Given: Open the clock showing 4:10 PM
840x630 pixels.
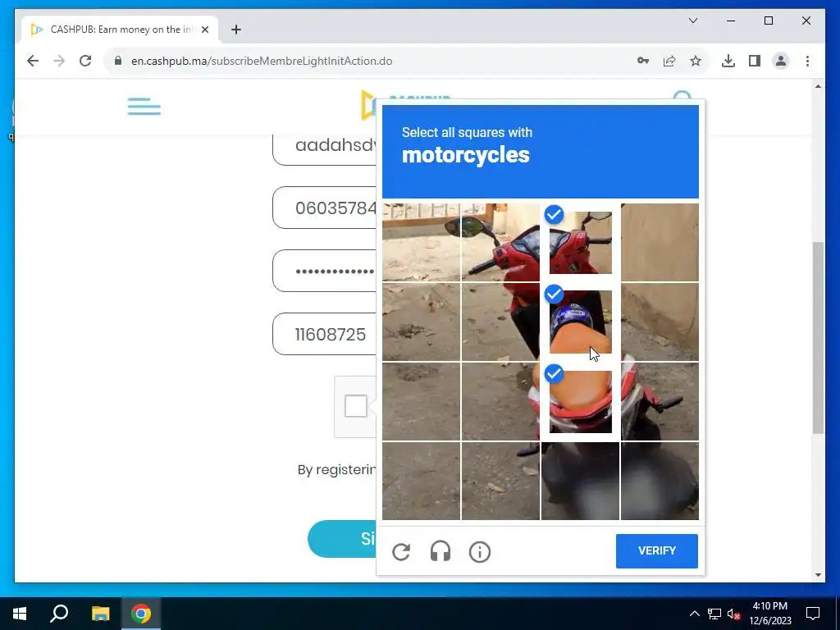Looking at the screenshot, I should point(769,614).
